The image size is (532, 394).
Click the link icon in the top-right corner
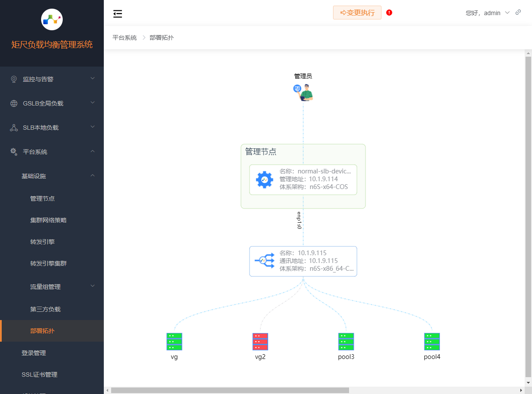tap(518, 12)
